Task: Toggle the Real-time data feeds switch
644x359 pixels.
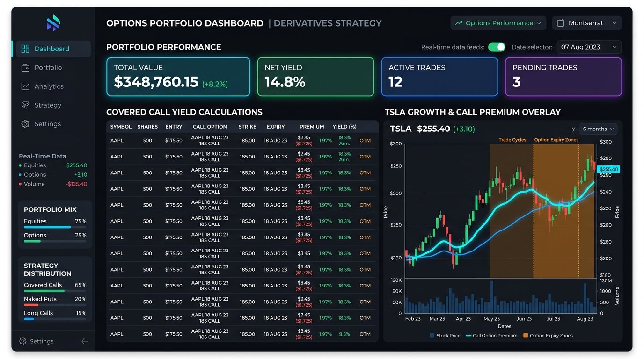Action: (497, 47)
